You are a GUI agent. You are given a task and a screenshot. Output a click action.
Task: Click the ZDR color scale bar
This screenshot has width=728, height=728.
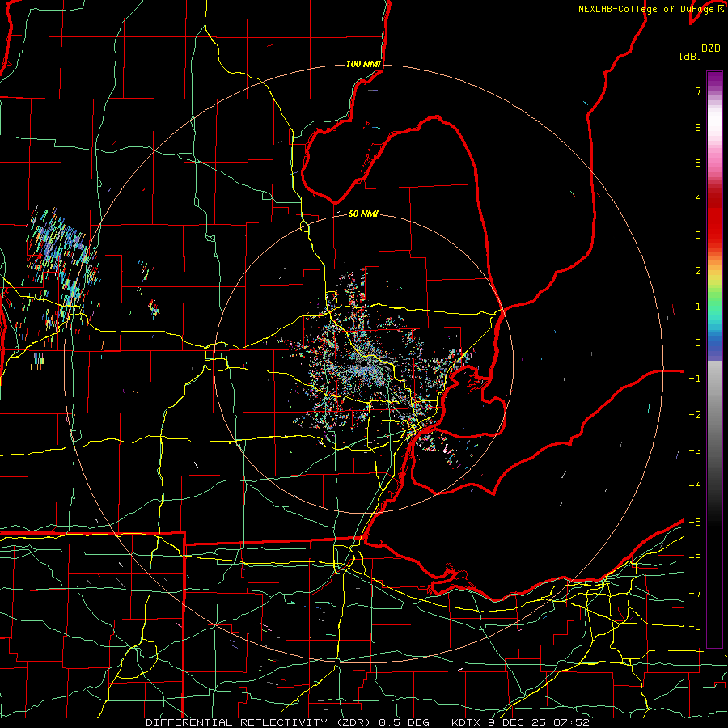pyautogui.click(x=714, y=359)
